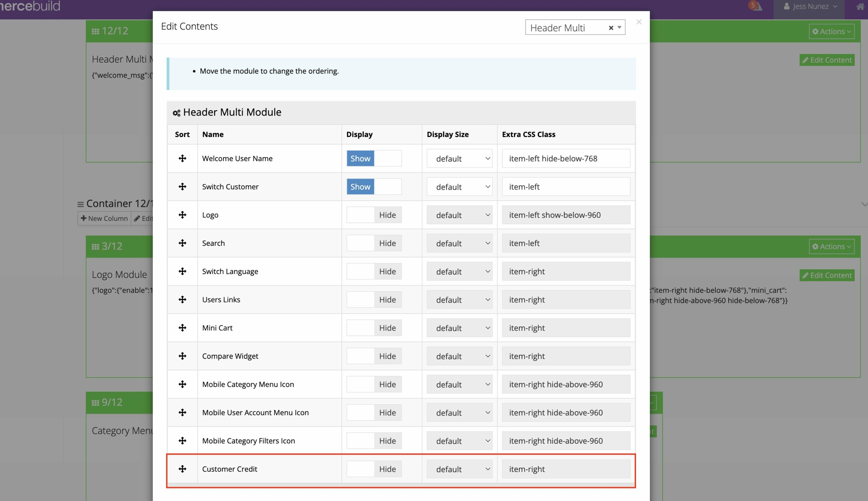868x501 pixels.
Task: Close the Edit Contents dialog
Action: tap(639, 22)
